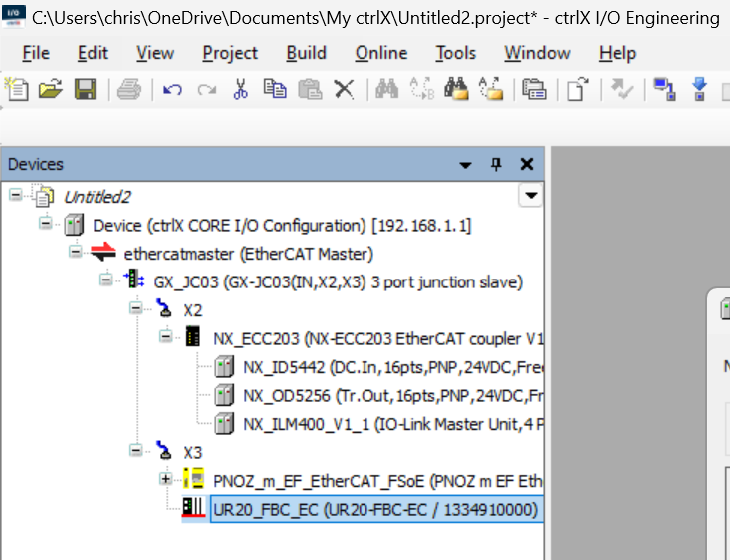Open the Tools menu
This screenshot has width=730, height=560.
click(455, 53)
